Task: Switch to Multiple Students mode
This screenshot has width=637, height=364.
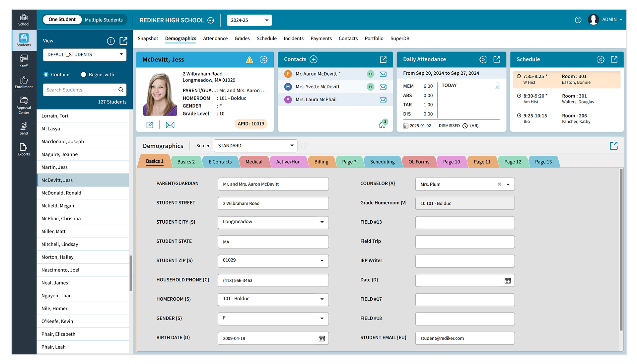Action: click(x=104, y=20)
